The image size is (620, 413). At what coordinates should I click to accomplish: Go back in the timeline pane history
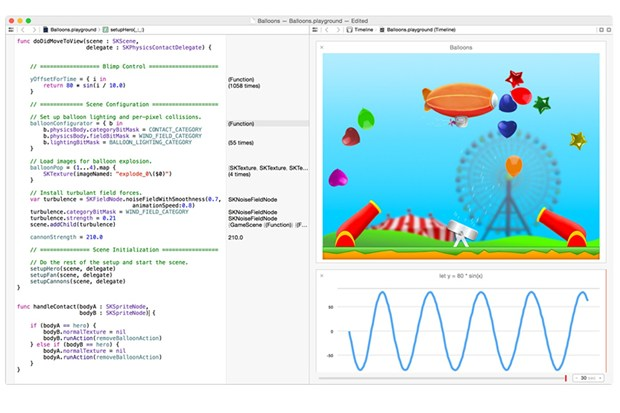tap(327, 30)
